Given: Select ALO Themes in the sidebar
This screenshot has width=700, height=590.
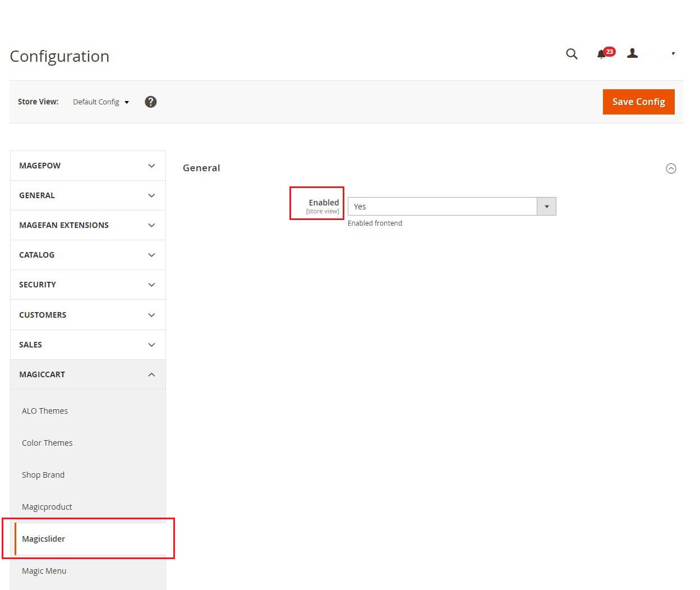Looking at the screenshot, I should click(45, 411).
